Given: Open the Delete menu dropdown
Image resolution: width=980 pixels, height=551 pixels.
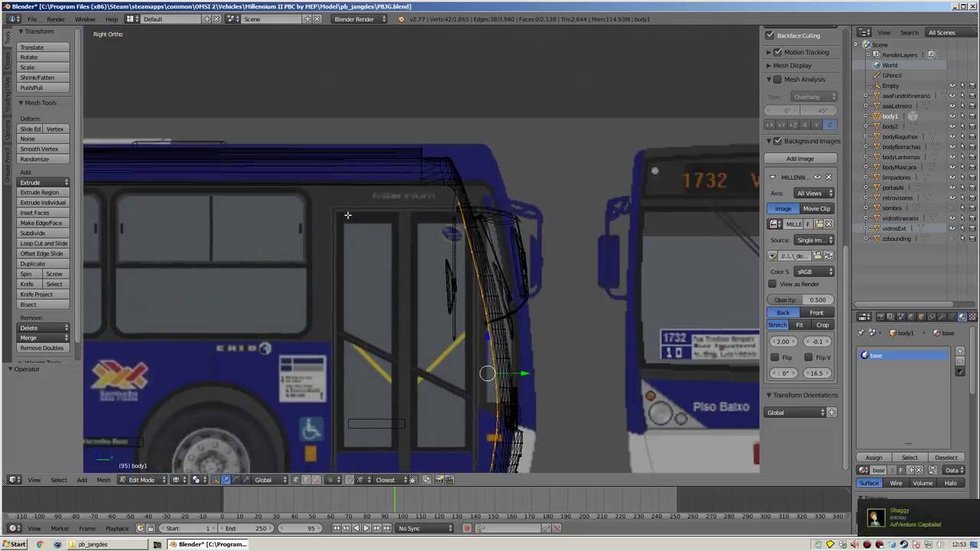Looking at the screenshot, I should point(44,328).
